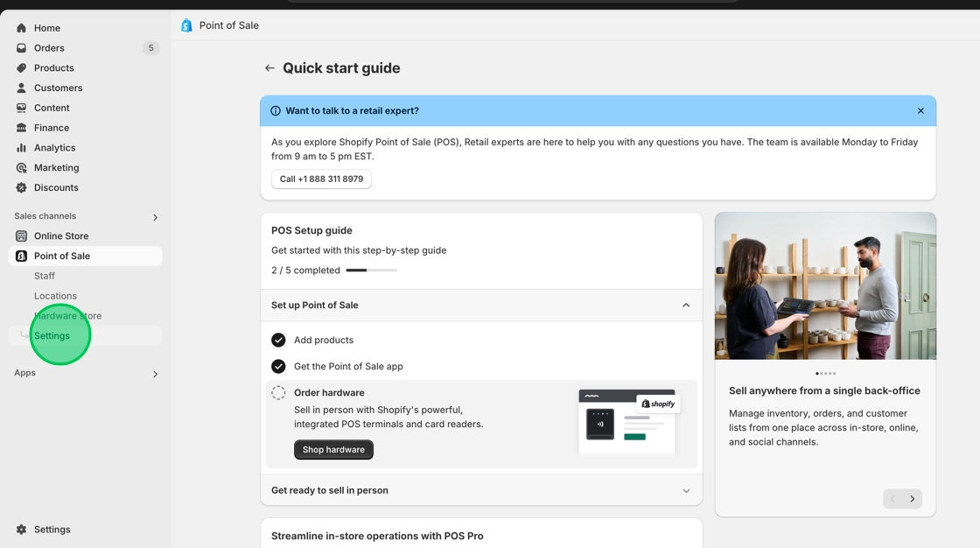980x548 pixels.
Task: Click the POS Setup guide heading
Action: click(x=311, y=230)
